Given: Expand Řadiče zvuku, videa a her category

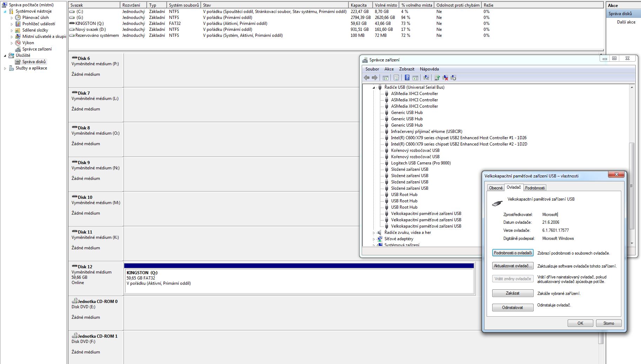Looking at the screenshot, I should click(x=374, y=233).
